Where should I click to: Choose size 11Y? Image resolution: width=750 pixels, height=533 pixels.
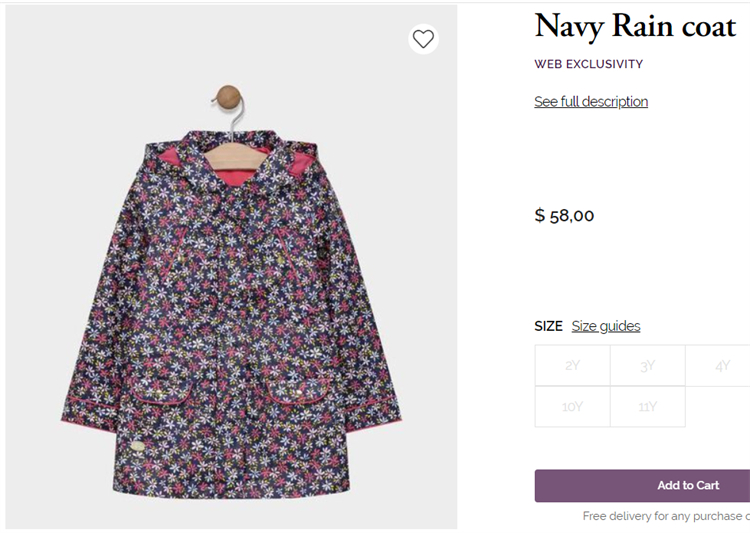[648, 407]
